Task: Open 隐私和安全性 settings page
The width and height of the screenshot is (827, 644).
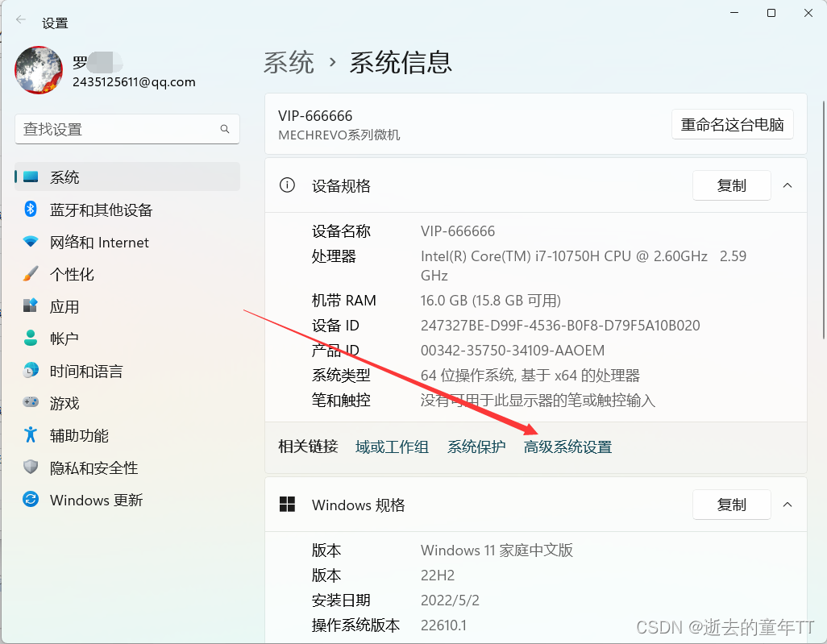Action: click(127, 467)
